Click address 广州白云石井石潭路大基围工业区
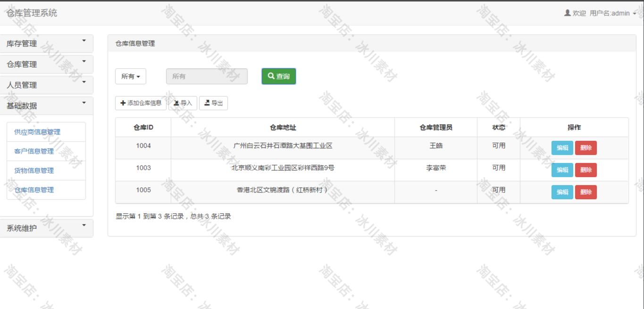The height and width of the screenshot is (309, 644). 283,146
